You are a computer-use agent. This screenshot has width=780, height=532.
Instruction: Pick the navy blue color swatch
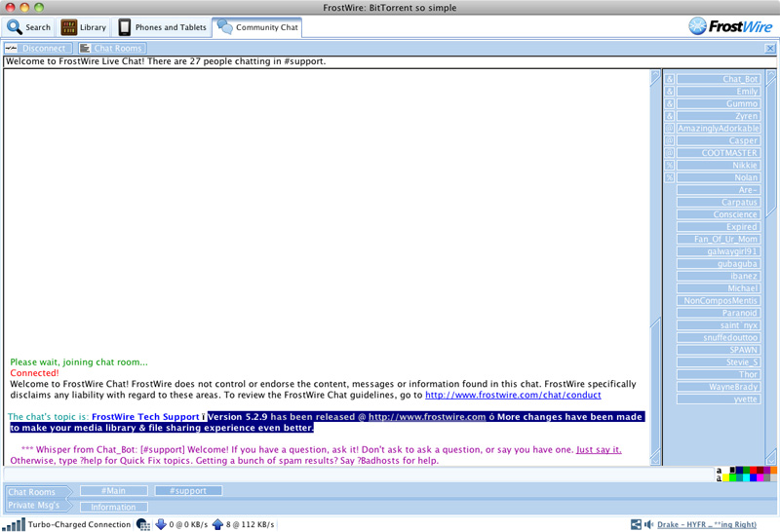739,470
